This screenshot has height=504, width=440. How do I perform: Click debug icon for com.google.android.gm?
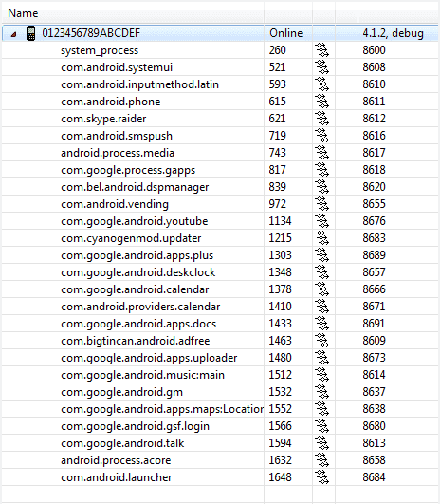coord(321,392)
